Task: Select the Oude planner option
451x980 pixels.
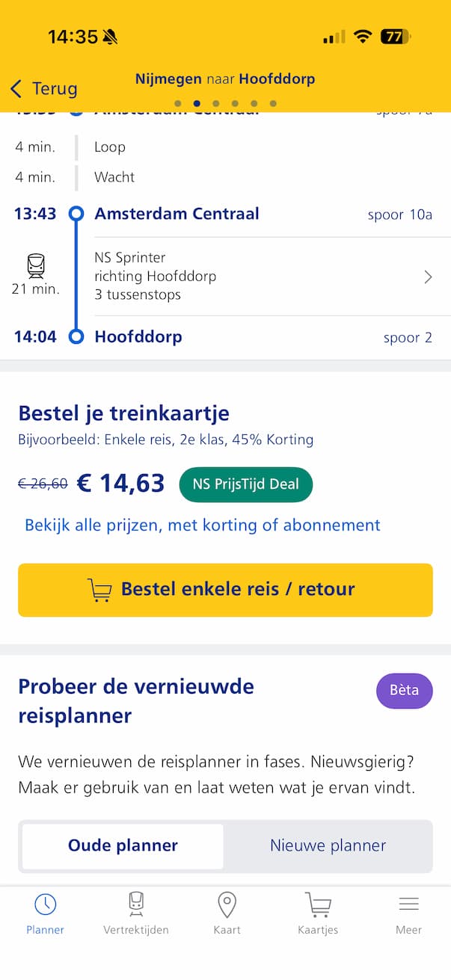Action: [x=122, y=845]
